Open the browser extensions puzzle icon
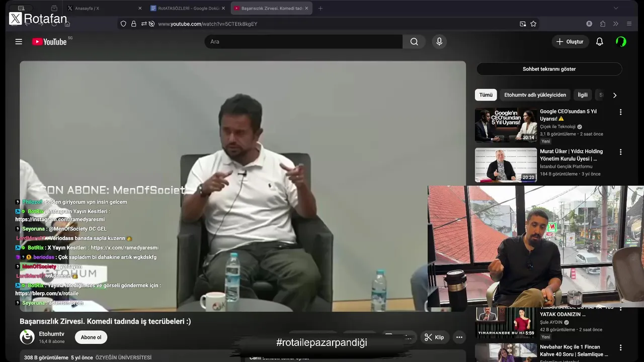 (x=603, y=24)
